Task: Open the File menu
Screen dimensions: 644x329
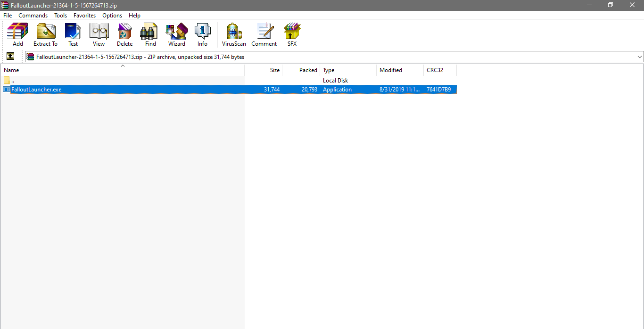Action: coord(8,16)
